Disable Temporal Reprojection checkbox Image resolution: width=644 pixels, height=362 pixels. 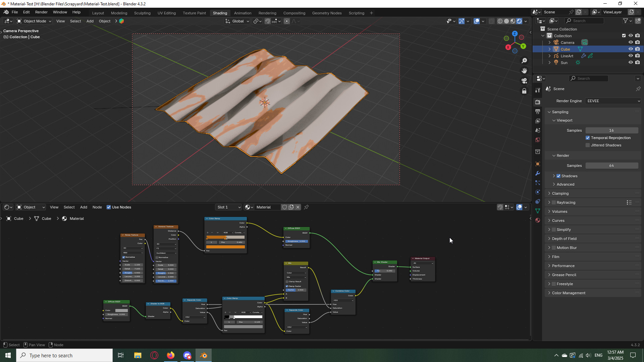tap(588, 138)
